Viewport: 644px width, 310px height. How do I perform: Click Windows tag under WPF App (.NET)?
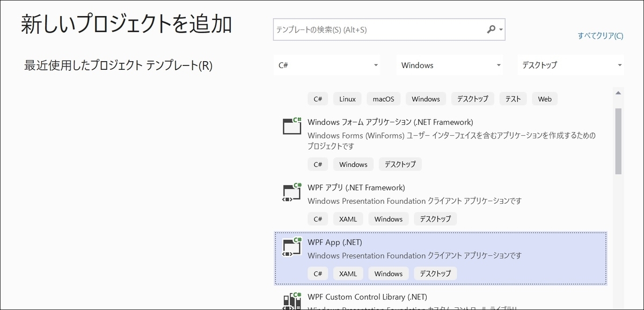tap(389, 274)
